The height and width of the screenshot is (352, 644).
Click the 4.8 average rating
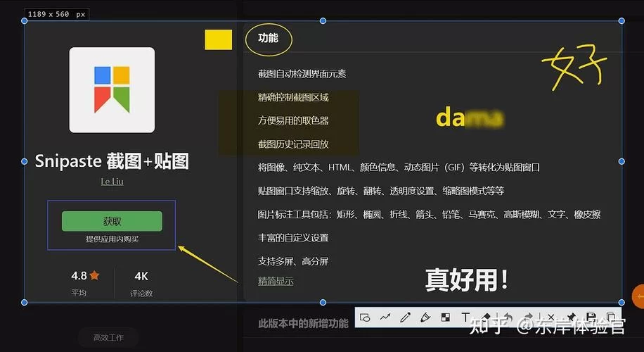85,275
